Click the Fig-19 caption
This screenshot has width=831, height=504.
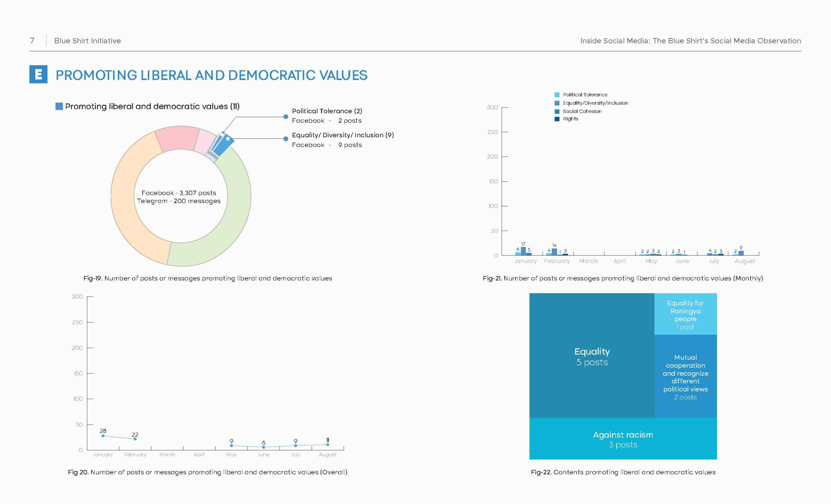207,278
